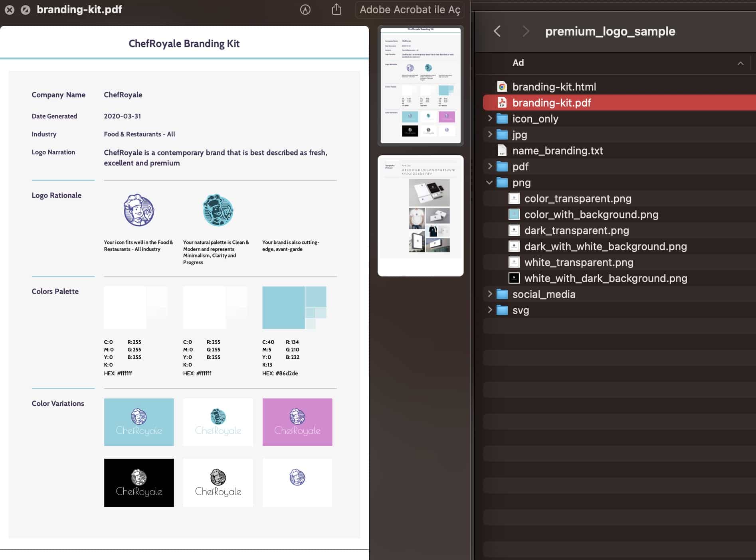This screenshot has height=560, width=756.
Task: Click the dark grey ChefRoyale logo on white
Action: click(x=218, y=483)
